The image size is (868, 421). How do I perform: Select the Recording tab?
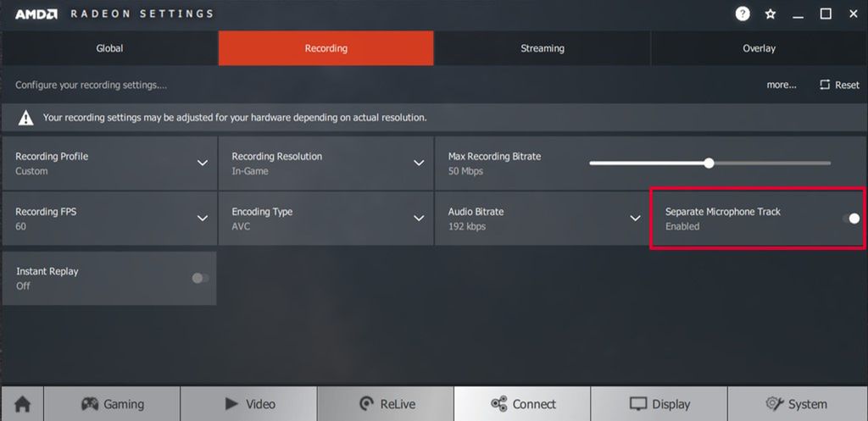click(x=326, y=48)
